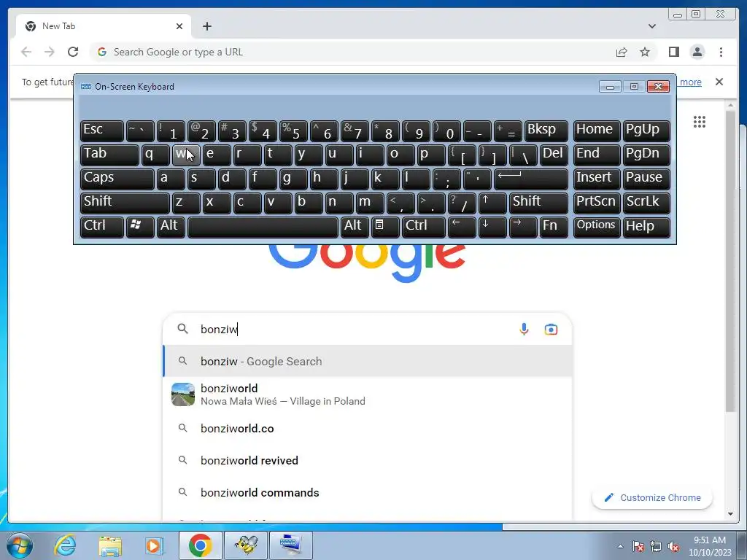Open the bee icon taskbar app

(x=246, y=545)
